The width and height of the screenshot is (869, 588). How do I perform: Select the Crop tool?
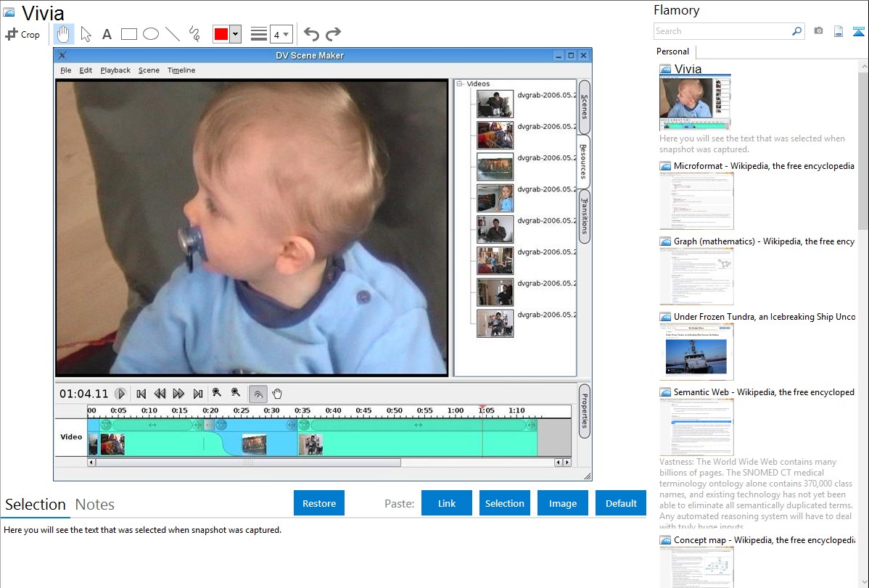pos(22,34)
